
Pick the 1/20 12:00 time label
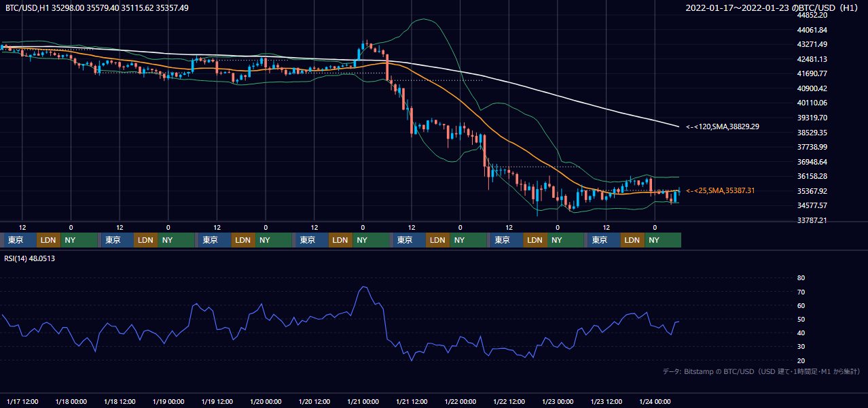(314, 401)
